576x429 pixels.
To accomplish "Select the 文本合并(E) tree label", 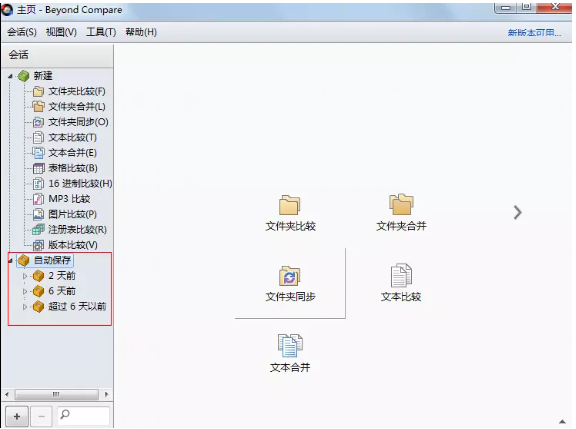I will (72, 153).
